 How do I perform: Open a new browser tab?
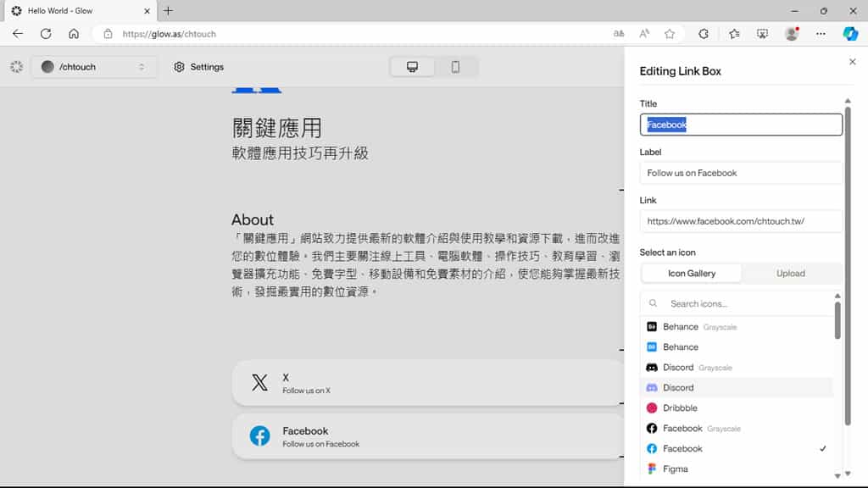tap(169, 10)
